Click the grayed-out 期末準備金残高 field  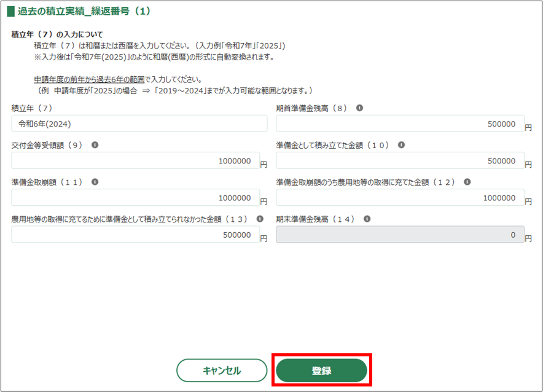click(x=399, y=235)
